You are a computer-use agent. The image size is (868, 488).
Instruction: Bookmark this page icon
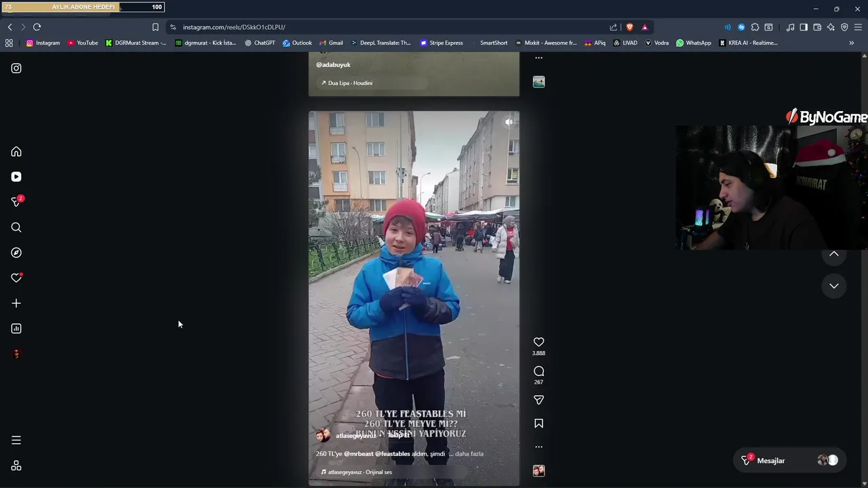coord(155,27)
